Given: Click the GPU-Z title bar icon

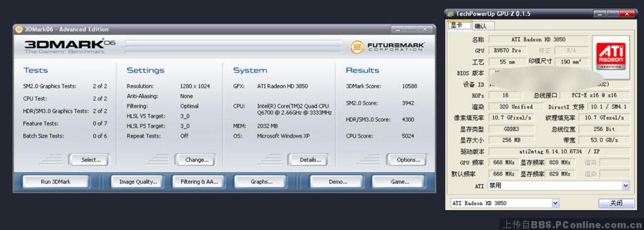Looking at the screenshot, I should coord(450,14).
